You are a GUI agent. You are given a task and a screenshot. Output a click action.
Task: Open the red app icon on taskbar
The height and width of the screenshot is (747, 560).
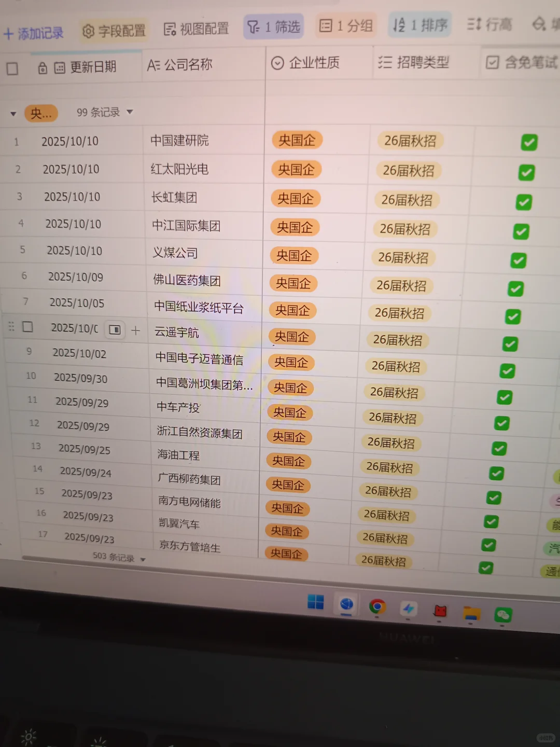coord(440,611)
